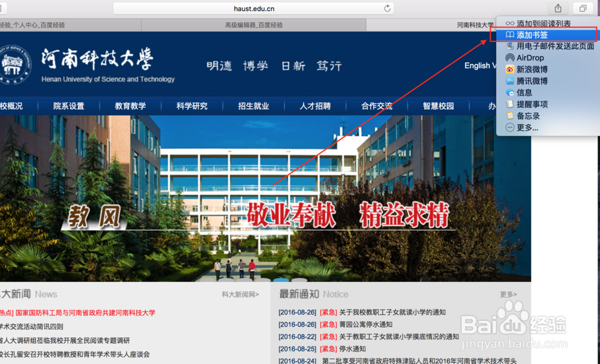Click the AirDrop icon in share menu
600x364 pixels.
coord(509,58)
